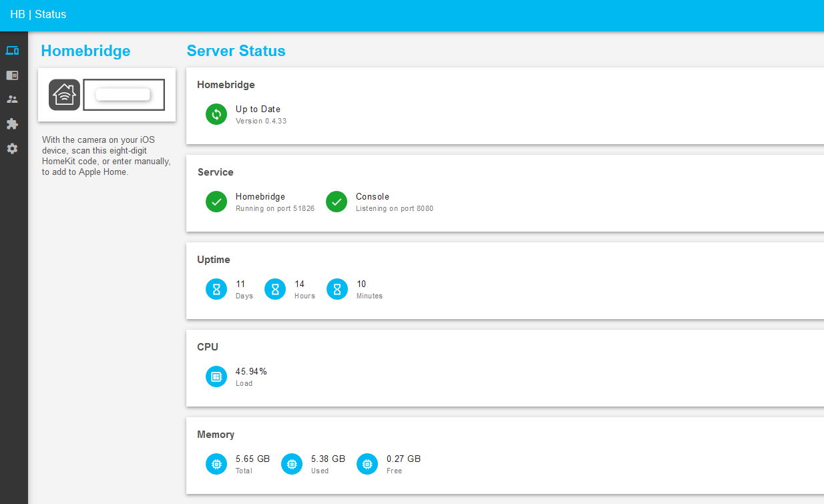
Task: Click the HomeKit pairing code box
Action: coord(124,95)
